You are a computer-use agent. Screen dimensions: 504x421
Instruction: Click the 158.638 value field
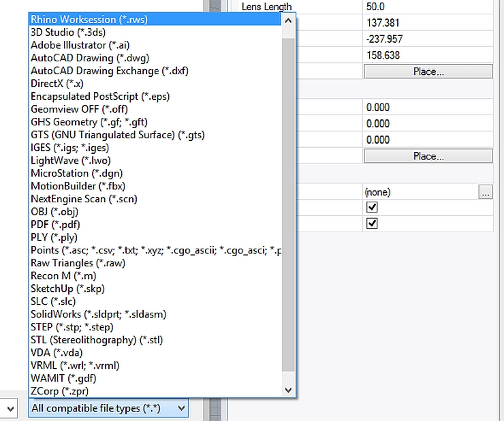pos(428,55)
